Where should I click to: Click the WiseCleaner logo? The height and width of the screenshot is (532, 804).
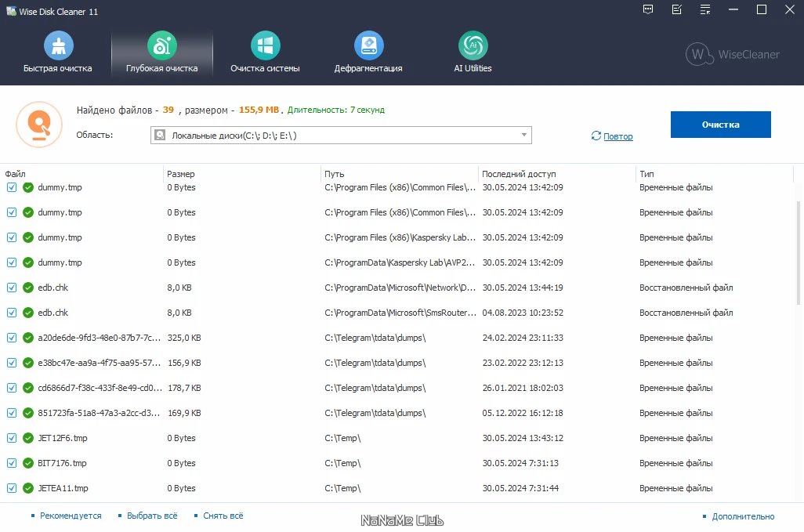pyautogui.click(x=732, y=54)
